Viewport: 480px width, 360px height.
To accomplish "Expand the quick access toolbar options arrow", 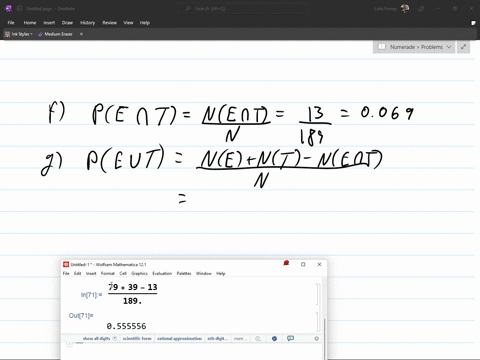I will click(x=81, y=34).
